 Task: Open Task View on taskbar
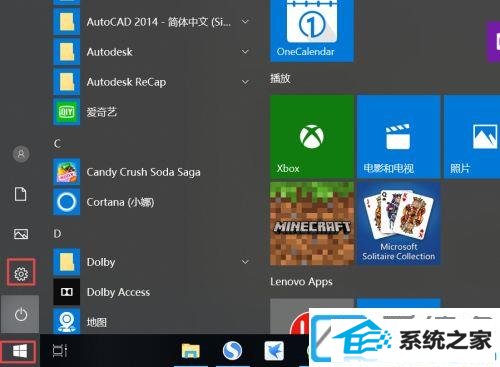point(60,351)
